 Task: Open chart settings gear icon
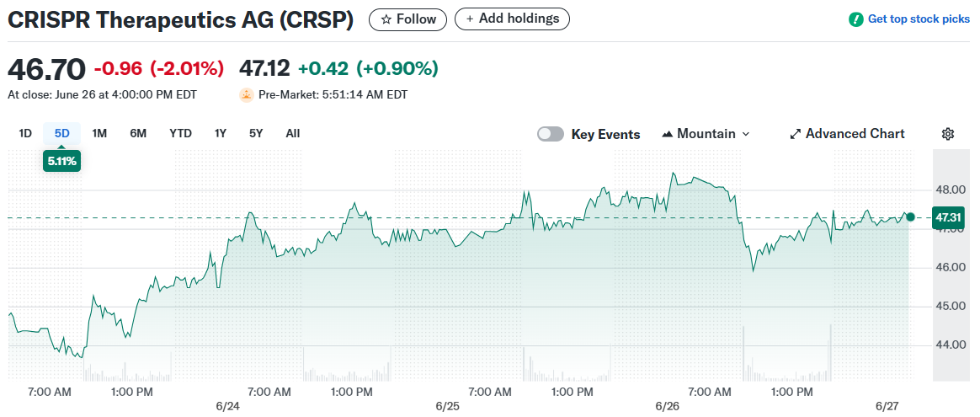click(948, 134)
